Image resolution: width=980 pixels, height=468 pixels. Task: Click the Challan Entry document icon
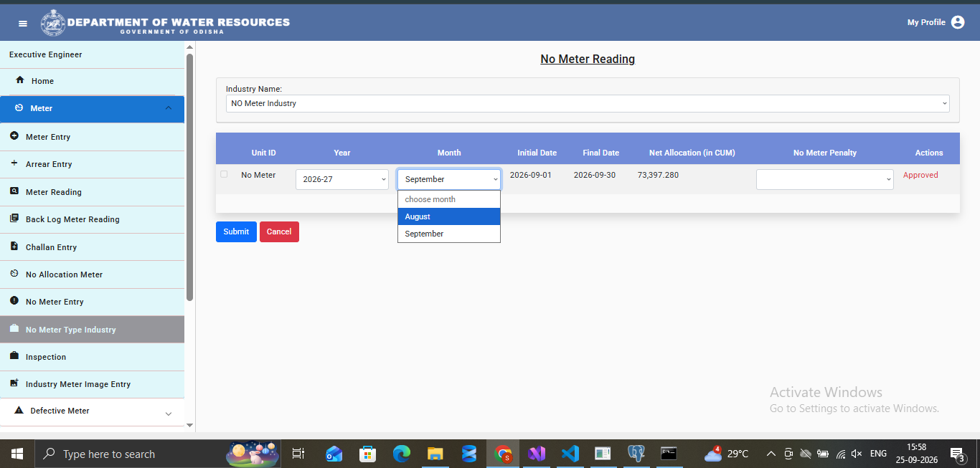tap(14, 247)
